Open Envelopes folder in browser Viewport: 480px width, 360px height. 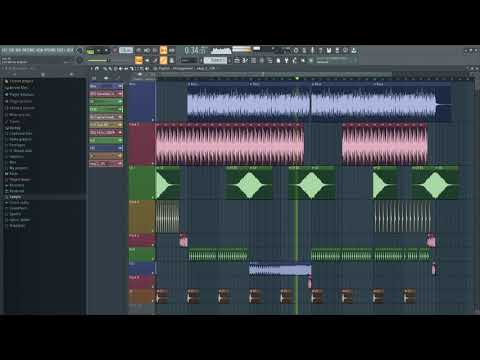pos(15,145)
